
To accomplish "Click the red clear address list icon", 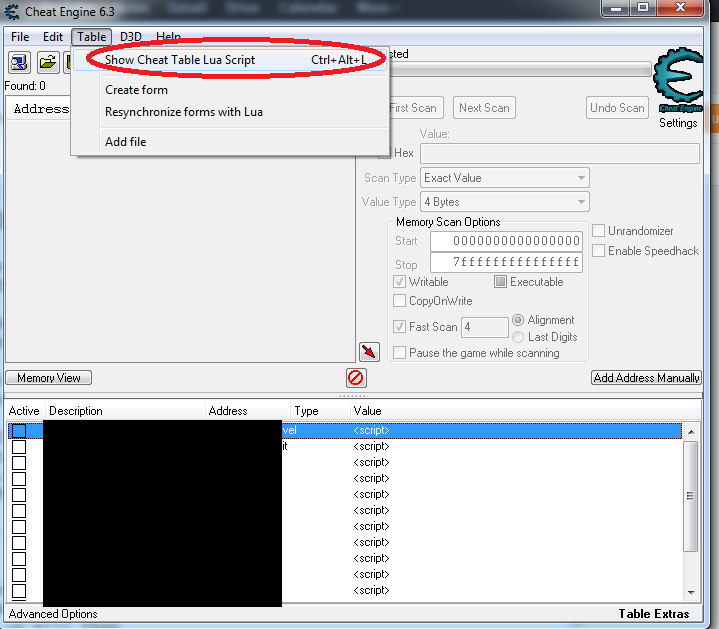I will coord(356,378).
